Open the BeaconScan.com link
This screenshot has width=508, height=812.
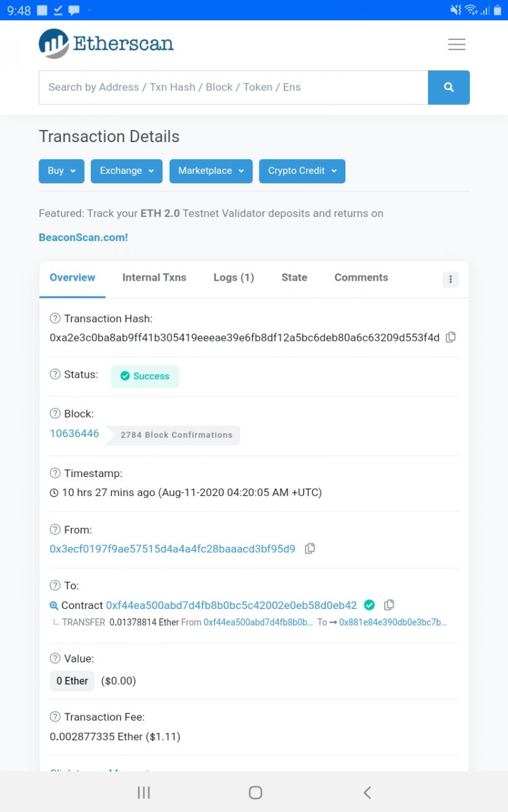[83, 238]
